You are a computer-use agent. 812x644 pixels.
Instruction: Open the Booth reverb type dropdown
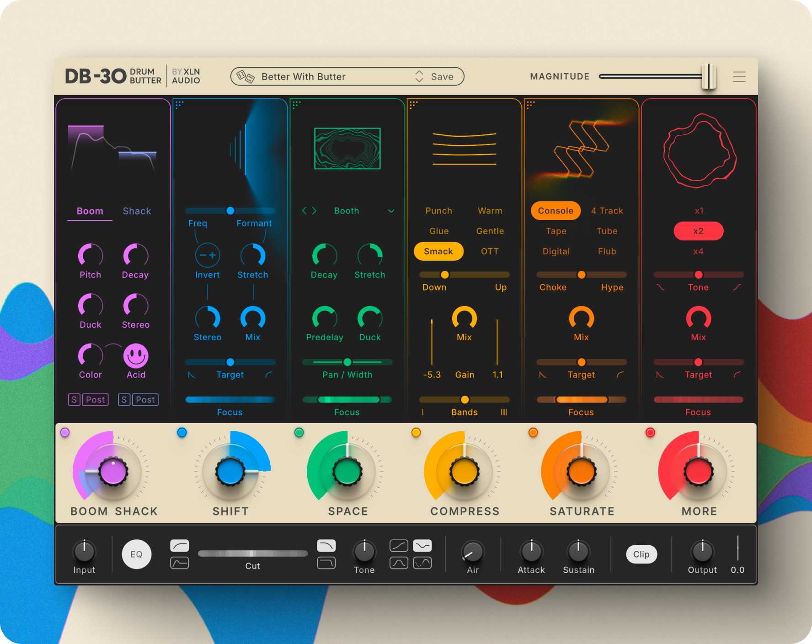point(391,211)
